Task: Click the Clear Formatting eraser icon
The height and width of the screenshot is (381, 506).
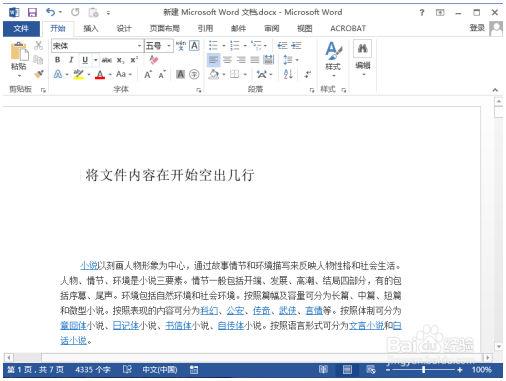Action: [153, 60]
